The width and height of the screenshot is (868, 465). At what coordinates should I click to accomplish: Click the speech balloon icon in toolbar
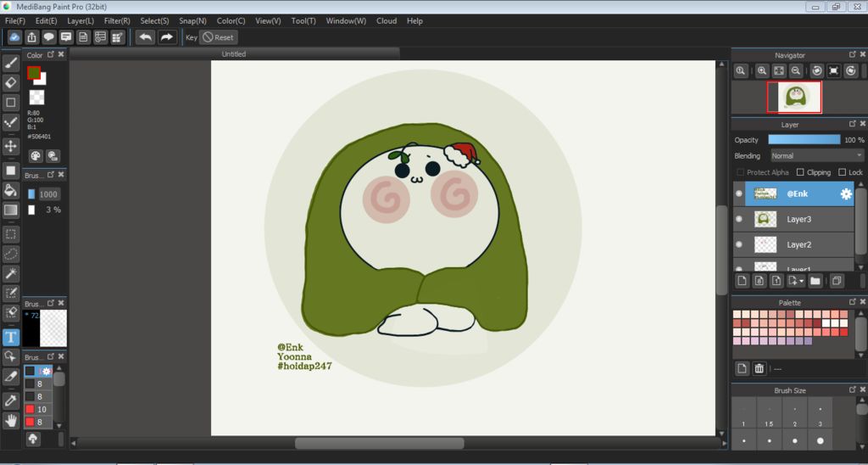click(x=48, y=37)
